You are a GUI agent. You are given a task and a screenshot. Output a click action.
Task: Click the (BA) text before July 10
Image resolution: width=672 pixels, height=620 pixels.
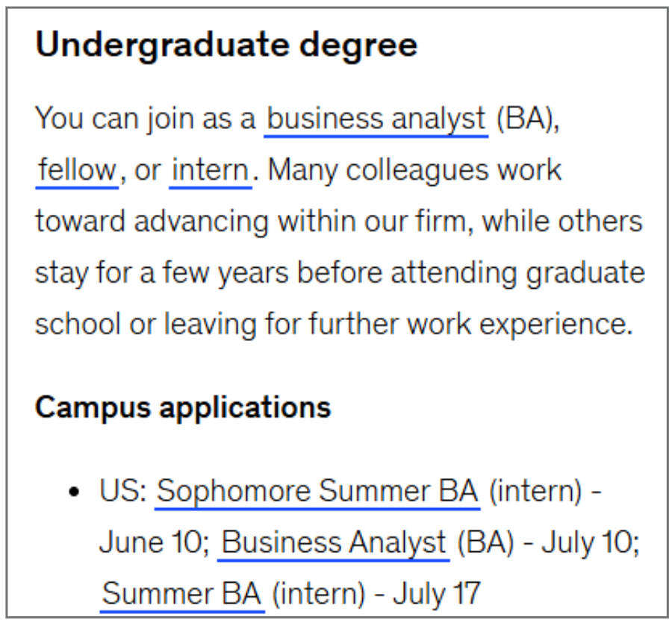tap(485, 542)
